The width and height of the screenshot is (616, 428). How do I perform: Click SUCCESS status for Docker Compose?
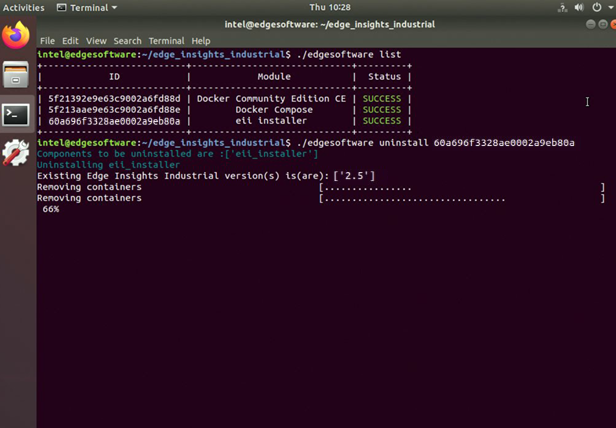coord(382,110)
